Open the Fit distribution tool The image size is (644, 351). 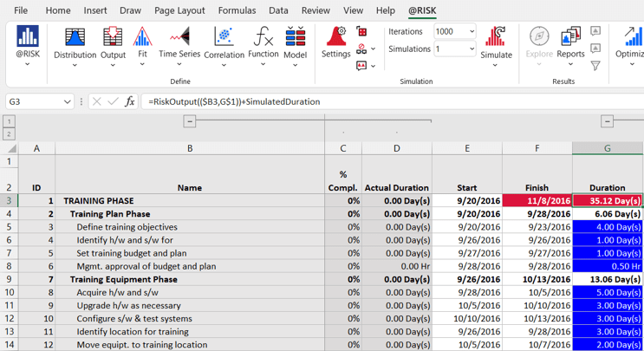click(x=142, y=38)
